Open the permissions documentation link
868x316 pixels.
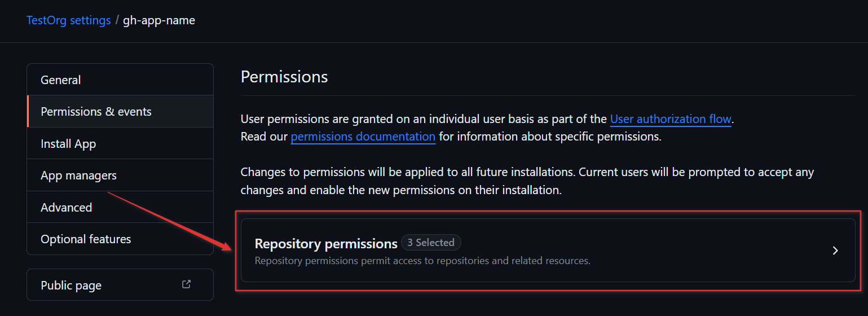point(363,137)
